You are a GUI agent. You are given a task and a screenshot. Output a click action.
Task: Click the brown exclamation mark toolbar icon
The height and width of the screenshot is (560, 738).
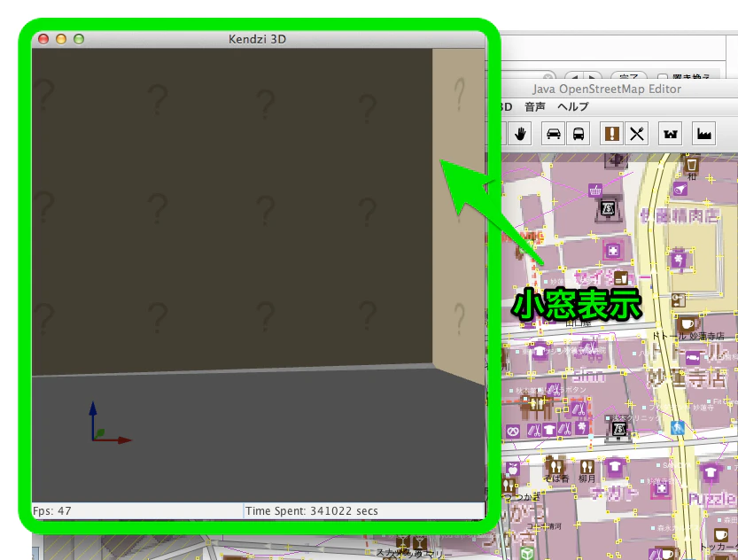pyautogui.click(x=611, y=134)
